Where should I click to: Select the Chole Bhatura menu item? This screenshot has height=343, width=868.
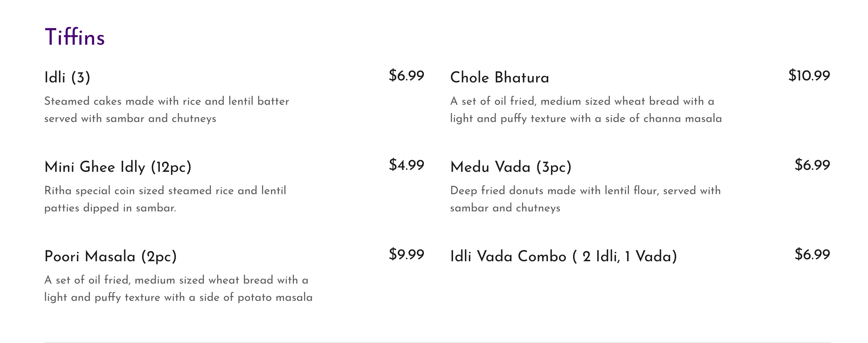499,78
